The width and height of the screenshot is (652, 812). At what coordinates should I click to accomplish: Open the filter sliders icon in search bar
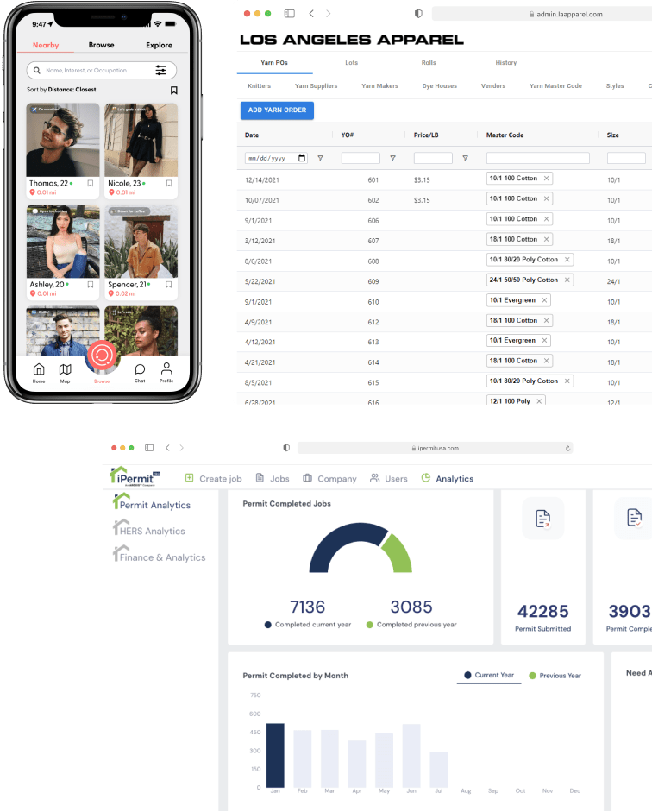[x=161, y=71]
